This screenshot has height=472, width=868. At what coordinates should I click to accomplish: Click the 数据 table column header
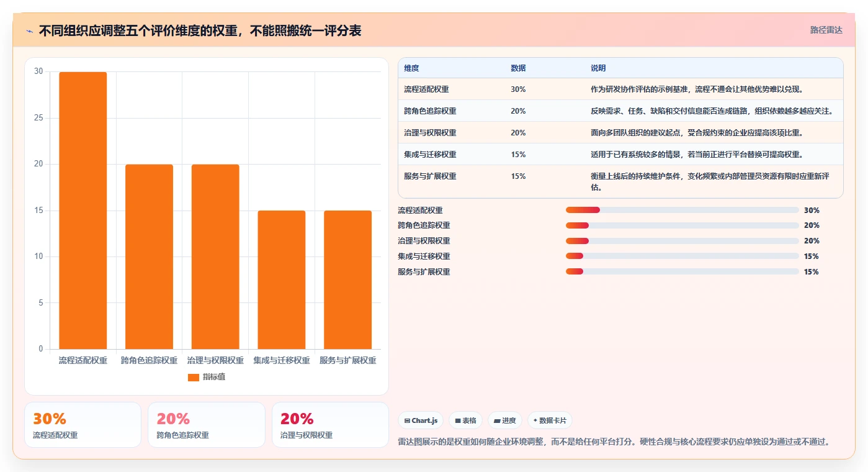(518, 68)
